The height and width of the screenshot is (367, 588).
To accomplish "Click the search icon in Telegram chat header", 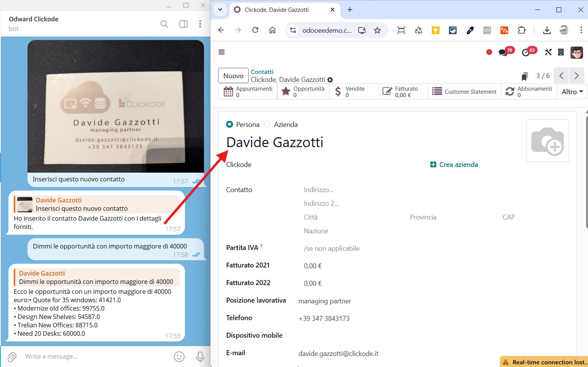I will pos(164,24).
